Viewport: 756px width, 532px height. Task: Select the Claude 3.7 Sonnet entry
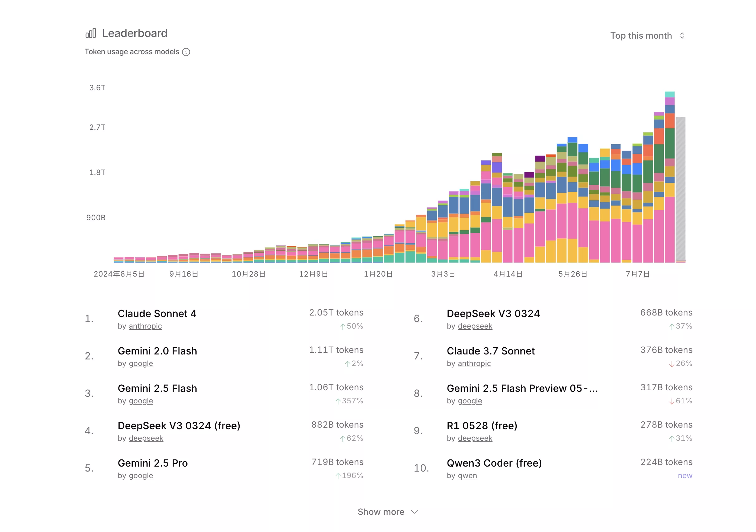[490, 351]
